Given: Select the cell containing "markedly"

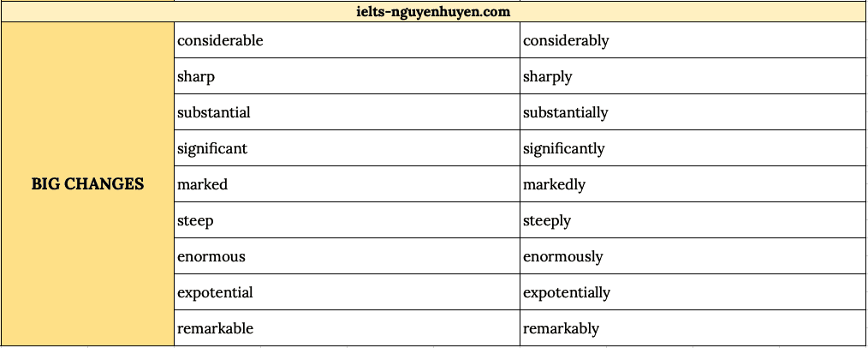Looking at the screenshot, I should pos(692,184).
